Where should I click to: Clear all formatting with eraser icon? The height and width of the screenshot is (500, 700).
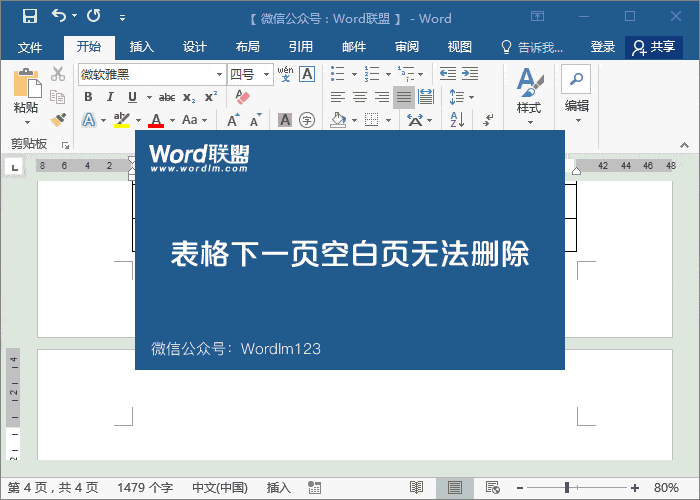[x=242, y=97]
